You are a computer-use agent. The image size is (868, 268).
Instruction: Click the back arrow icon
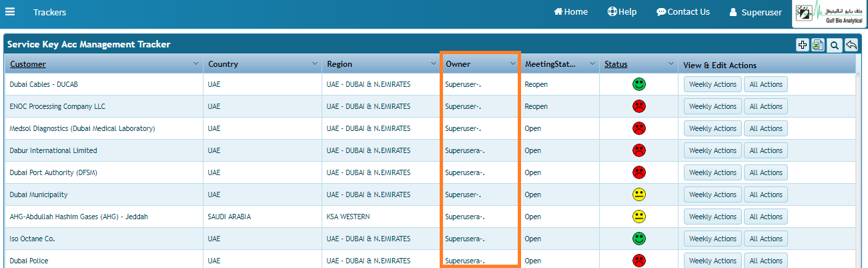pyautogui.click(x=851, y=45)
